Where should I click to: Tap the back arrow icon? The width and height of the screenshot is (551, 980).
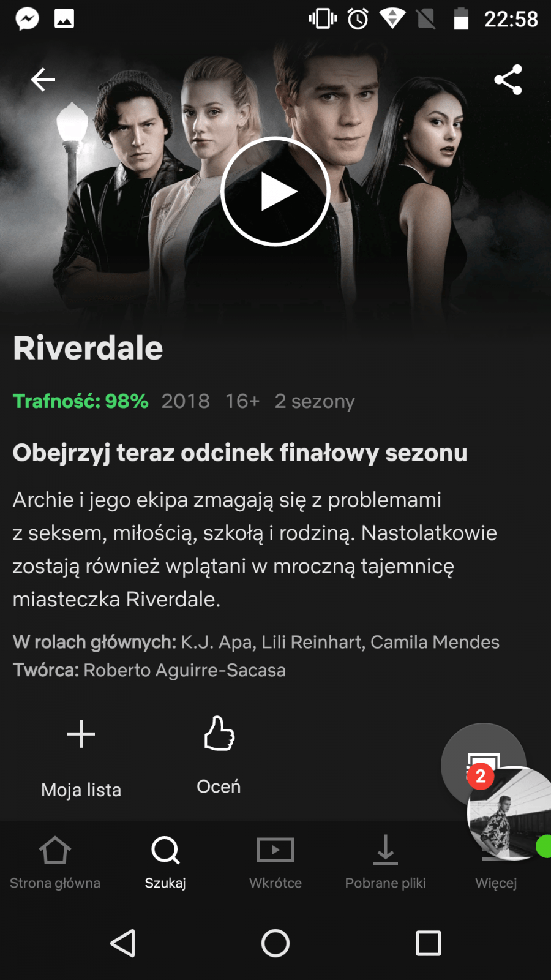tap(43, 80)
